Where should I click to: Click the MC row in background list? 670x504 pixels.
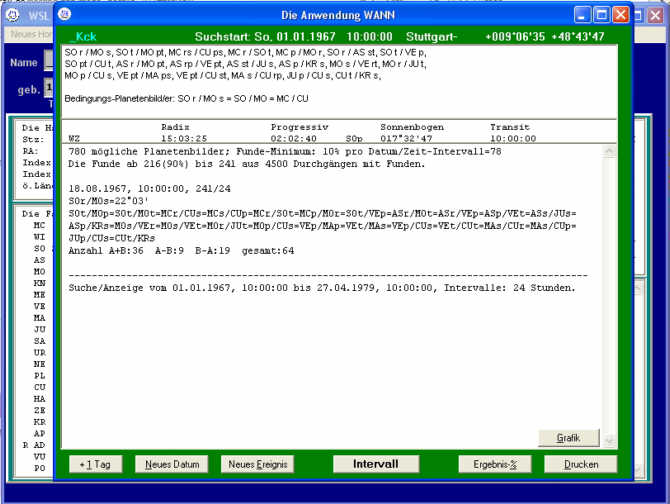(39, 225)
